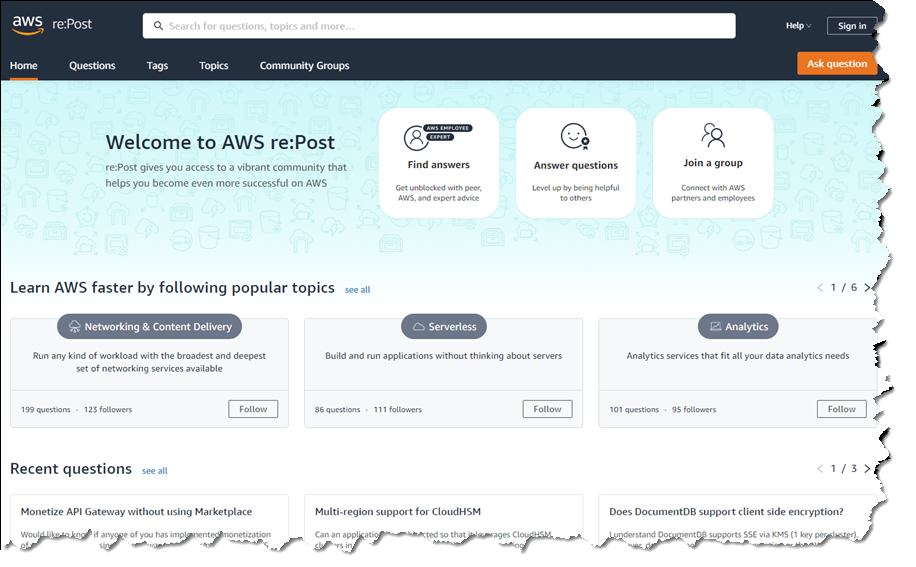Click the 95 followers text
Viewport: 916px width, 567px height.
pyautogui.click(x=694, y=409)
